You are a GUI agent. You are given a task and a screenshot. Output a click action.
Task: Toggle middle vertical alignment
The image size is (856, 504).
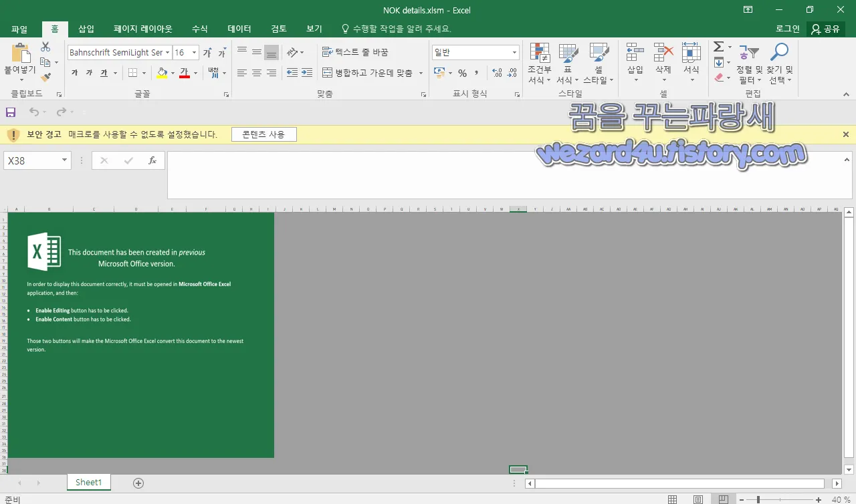pos(257,52)
